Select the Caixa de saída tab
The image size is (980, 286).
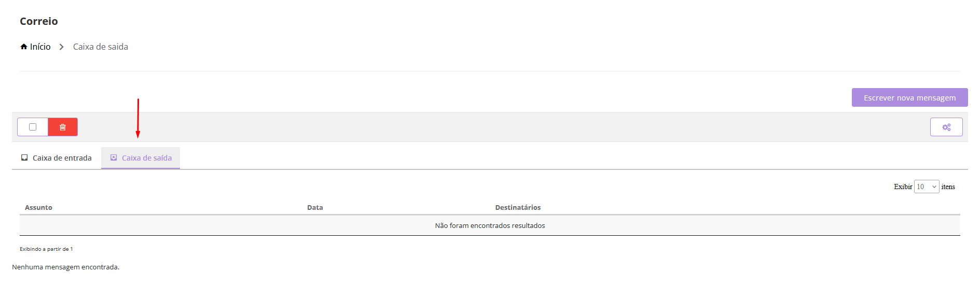[141, 158]
